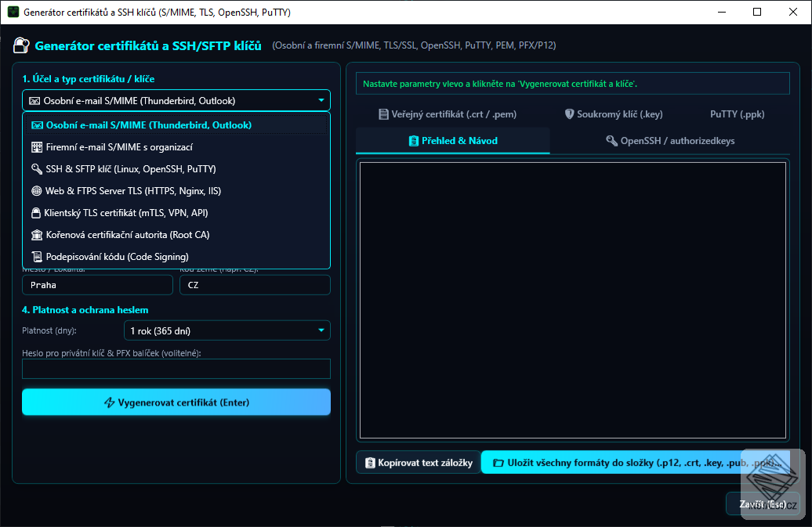This screenshot has width=812, height=527.
Task: Choose Kořenová certifikační autorita (Root CA)
Action: 176,235
